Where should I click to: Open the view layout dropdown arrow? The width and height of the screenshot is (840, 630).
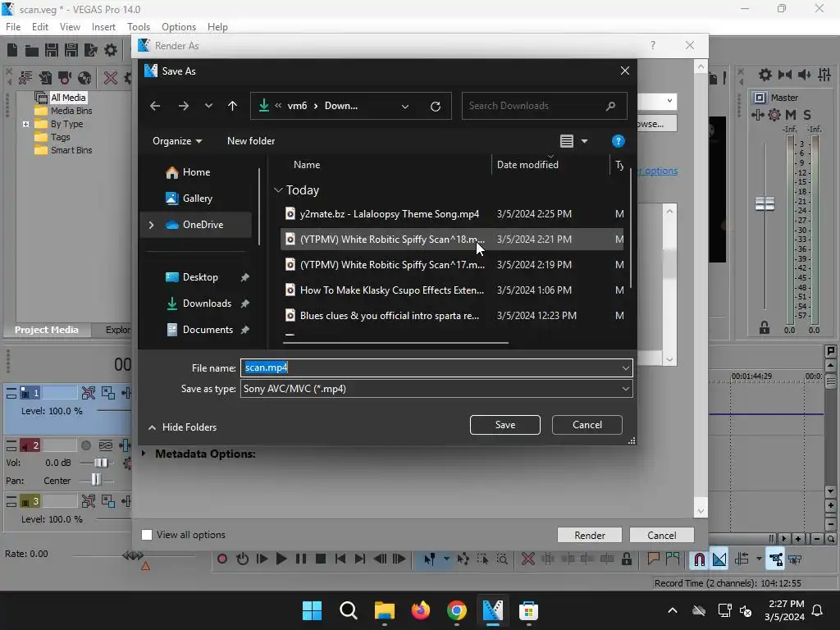pyautogui.click(x=584, y=141)
